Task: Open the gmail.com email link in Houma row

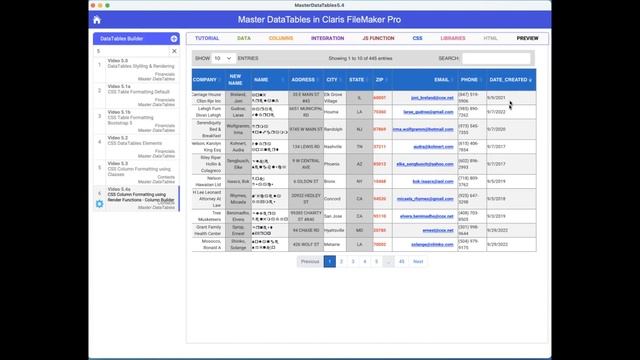Action: (428, 112)
